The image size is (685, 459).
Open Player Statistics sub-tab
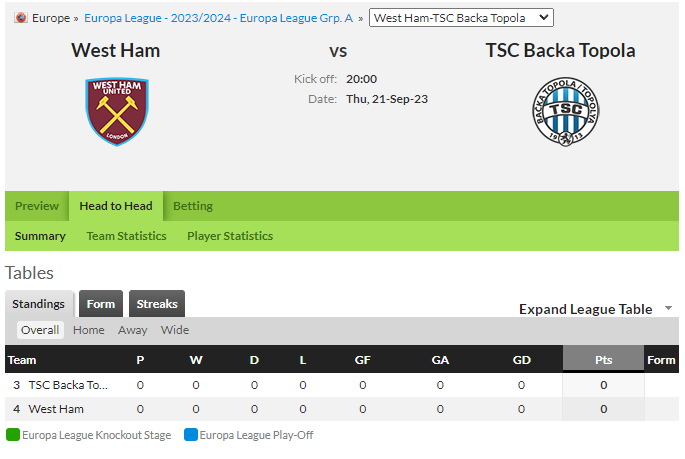[230, 236]
